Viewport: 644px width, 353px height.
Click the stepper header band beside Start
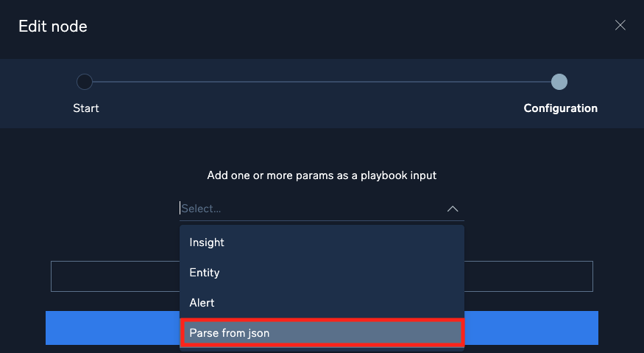pyautogui.click(x=29, y=94)
